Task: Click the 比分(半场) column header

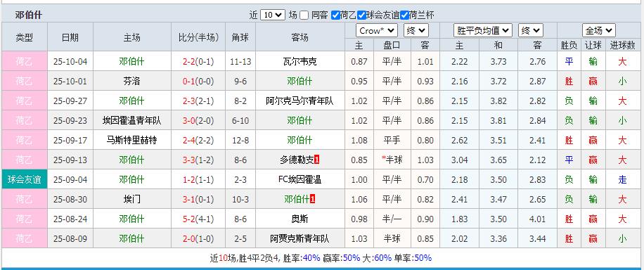Action: (x=198, y=37)
